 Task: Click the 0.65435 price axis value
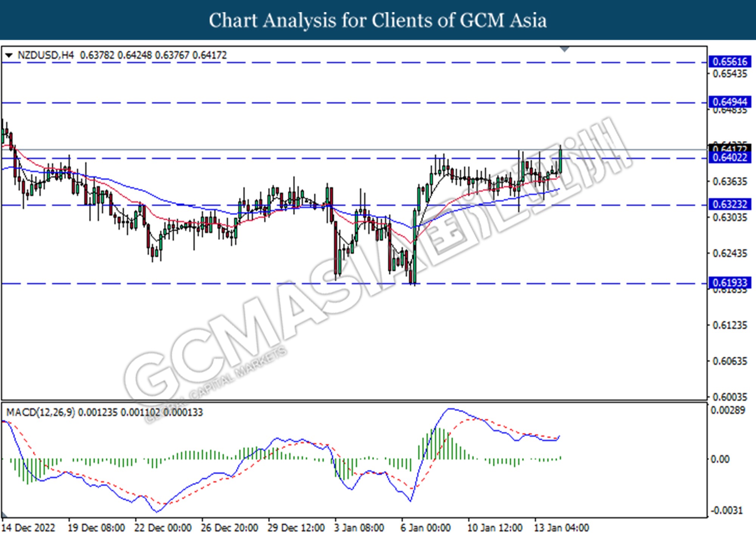tap(730, 74)
